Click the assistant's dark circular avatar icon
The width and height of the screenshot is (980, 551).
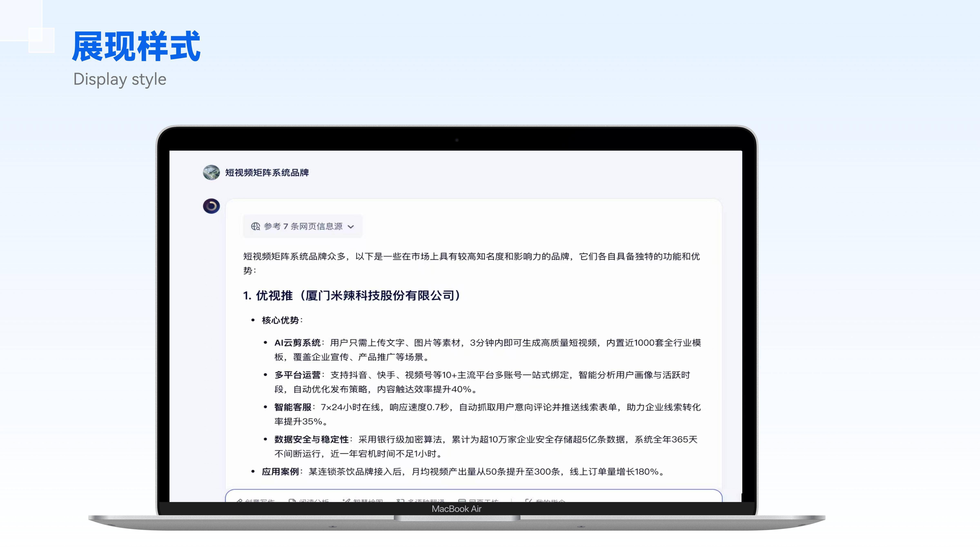coord(211,206)
